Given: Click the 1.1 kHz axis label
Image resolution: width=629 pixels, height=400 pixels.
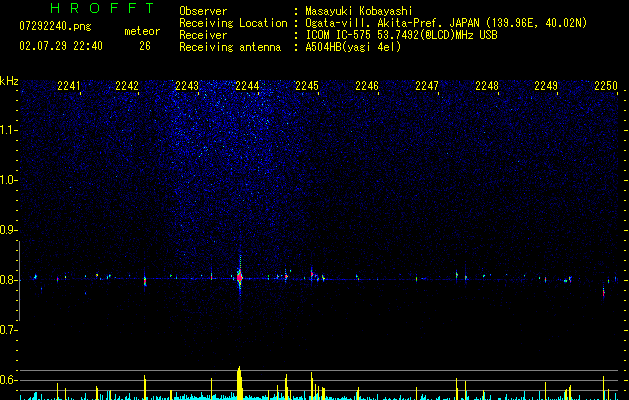Looking at the screenshot, I should (x=8, y=130).
